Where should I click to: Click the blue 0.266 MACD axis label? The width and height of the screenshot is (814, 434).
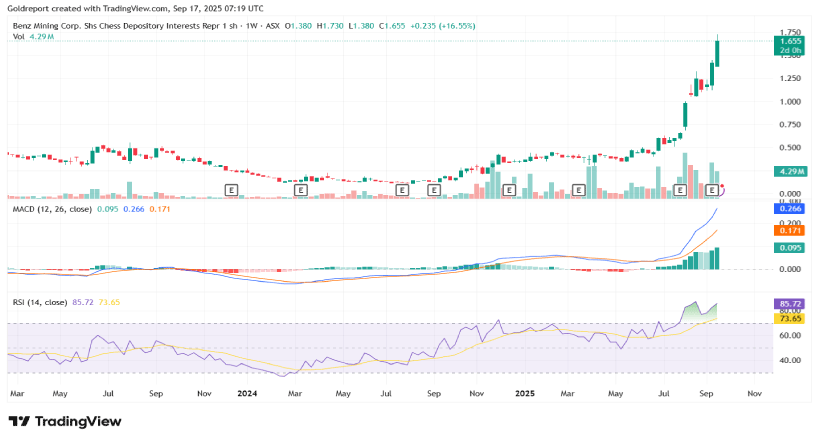click(x=790, y=209)
